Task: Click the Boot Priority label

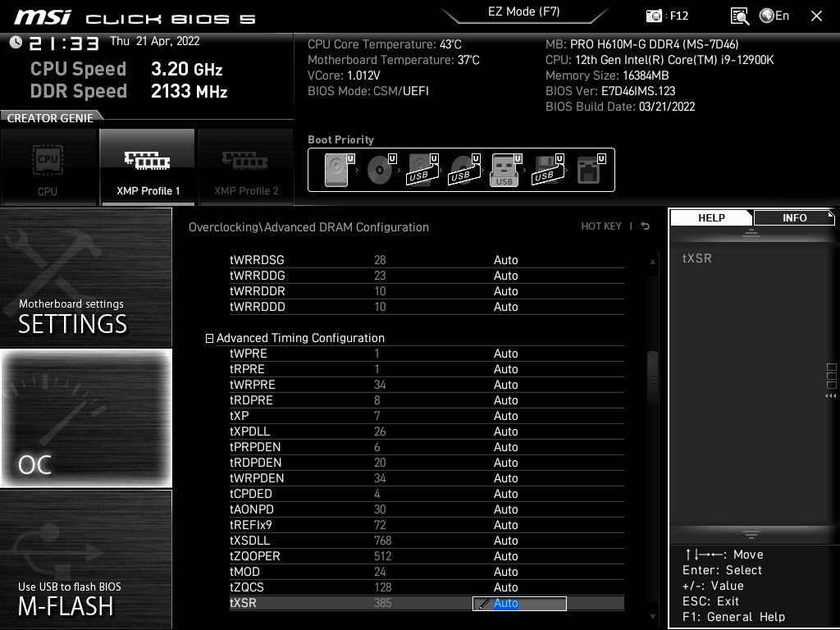Action: 340,139
